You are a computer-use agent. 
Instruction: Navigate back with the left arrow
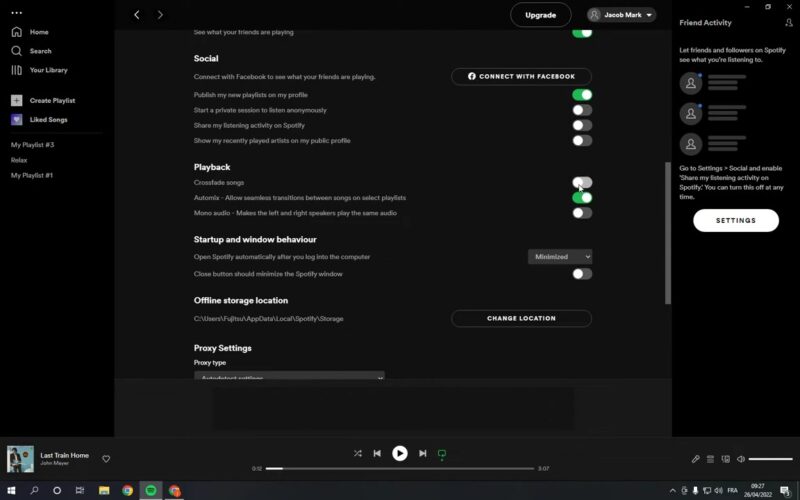click(137, 15)
